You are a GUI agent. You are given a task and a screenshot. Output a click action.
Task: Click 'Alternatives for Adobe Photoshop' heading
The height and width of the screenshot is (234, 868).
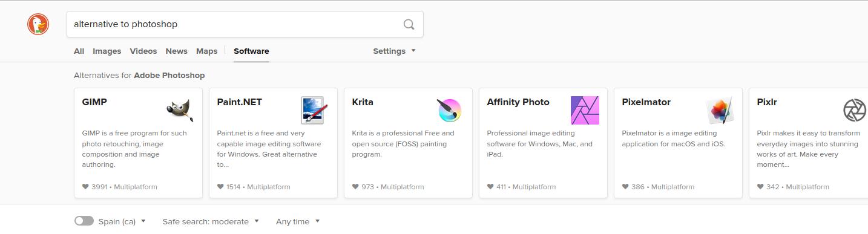pos(139,76)
